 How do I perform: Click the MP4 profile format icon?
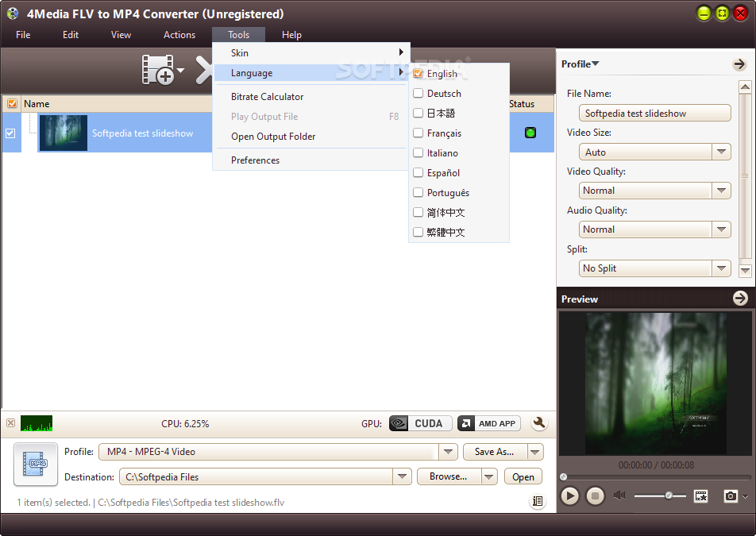click(x=36, y=464)
